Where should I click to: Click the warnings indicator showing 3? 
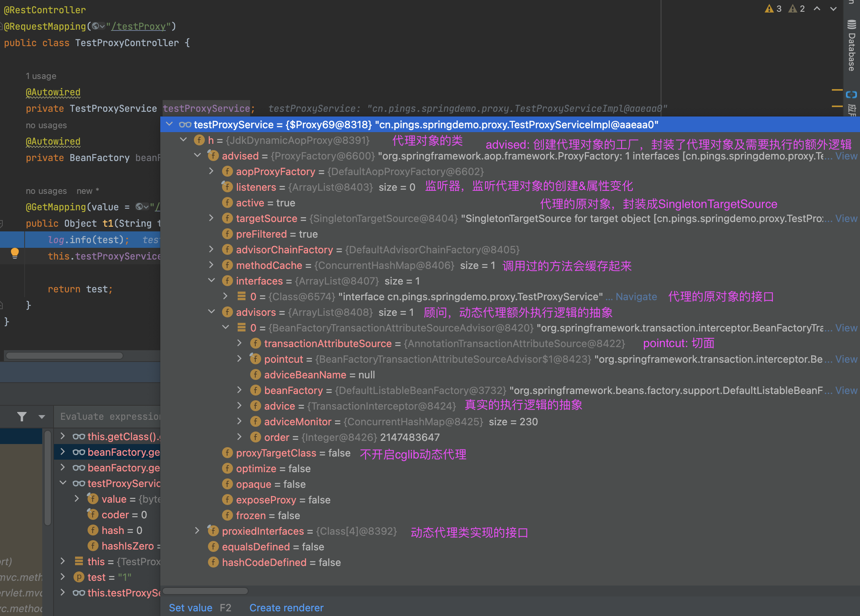click(773, 9)
